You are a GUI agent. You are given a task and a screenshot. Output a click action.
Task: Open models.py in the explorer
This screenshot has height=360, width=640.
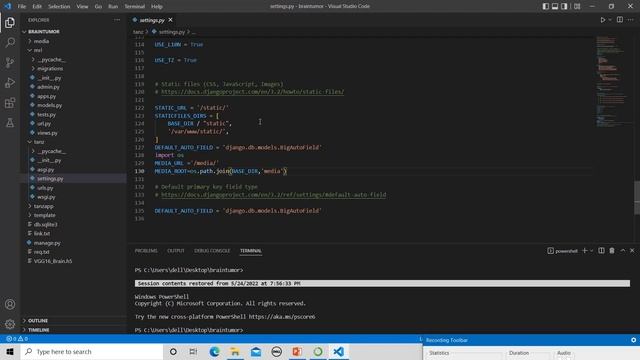(49, 105)
